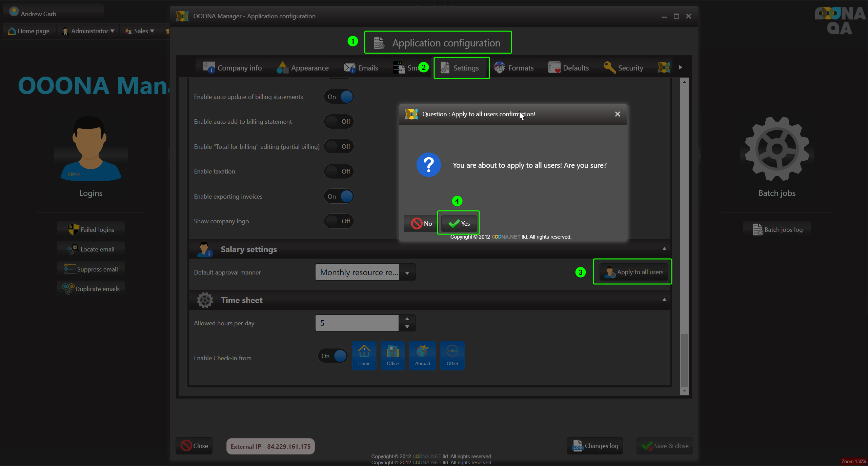This screenshot has height=466, width=868.
Task: Collapse the Time sheet section
Action: (664, 300)
